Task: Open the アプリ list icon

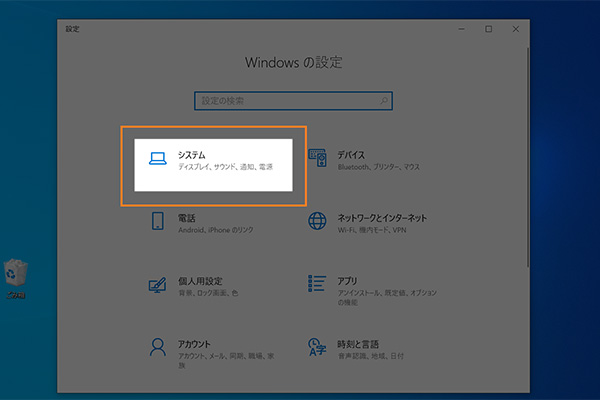Action: (x=317, y=283)
